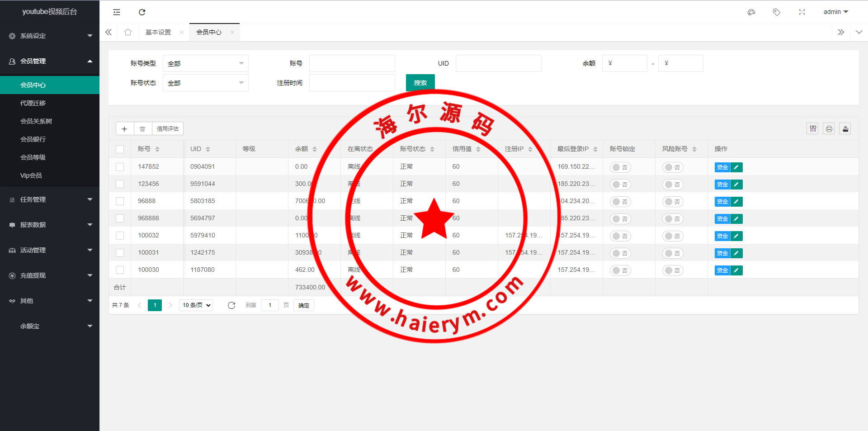
Task: Toggle account lock switch for account 147852
Action: point(620,167)
